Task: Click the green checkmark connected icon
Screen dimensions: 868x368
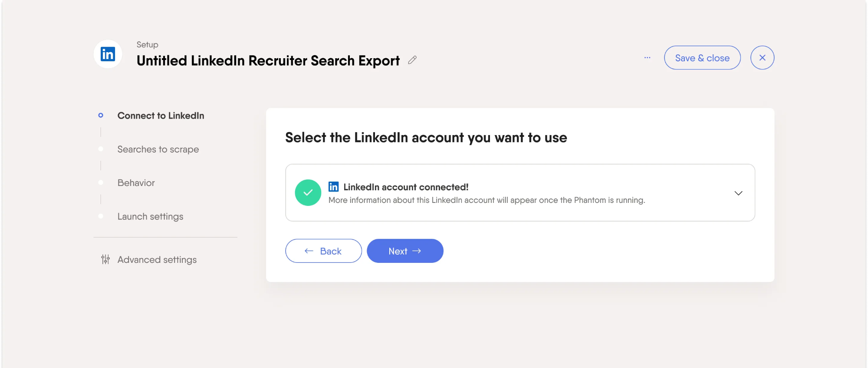Action: click(308, 192)
